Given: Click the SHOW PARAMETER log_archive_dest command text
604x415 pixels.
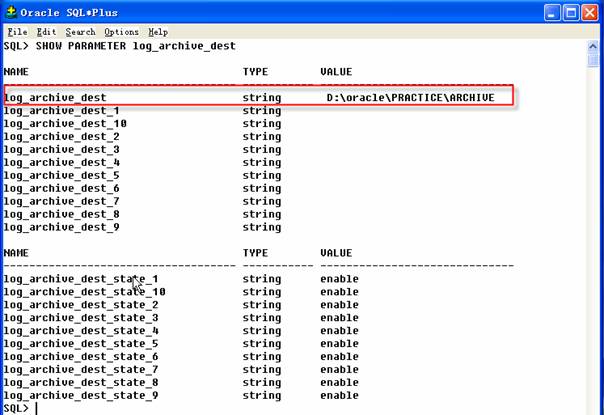Looking at the screenshot, I should (x=136, y=46).
